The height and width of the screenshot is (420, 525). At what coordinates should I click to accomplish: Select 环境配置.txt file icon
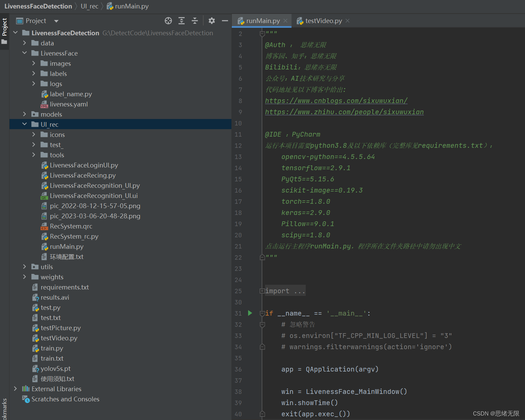[44, 257]
